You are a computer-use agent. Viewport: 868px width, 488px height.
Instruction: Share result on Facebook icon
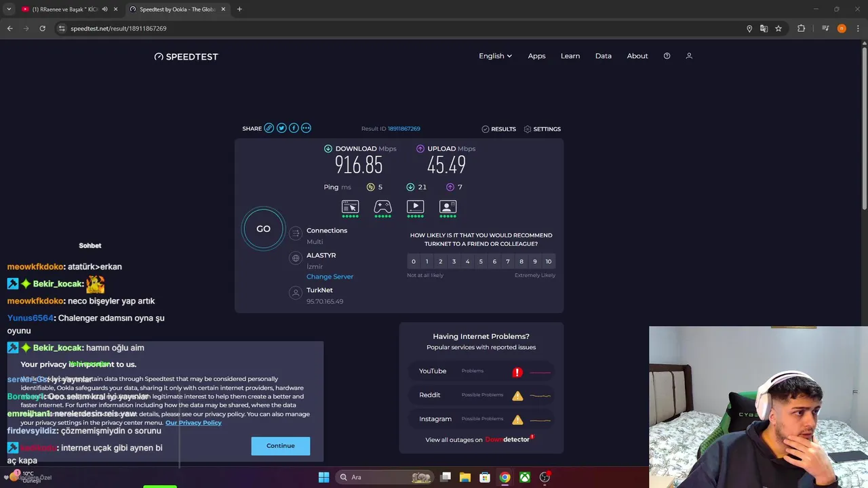click(294, 128)
